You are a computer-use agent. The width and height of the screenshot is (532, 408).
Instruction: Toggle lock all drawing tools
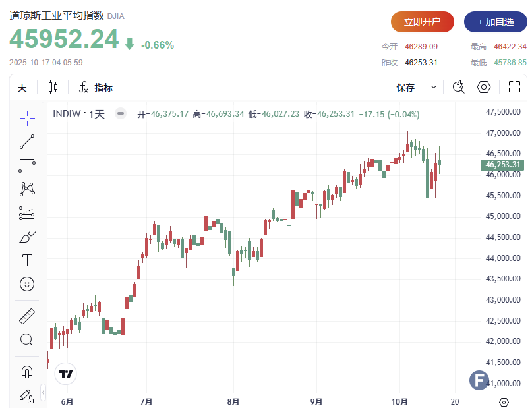coord(27,395)
